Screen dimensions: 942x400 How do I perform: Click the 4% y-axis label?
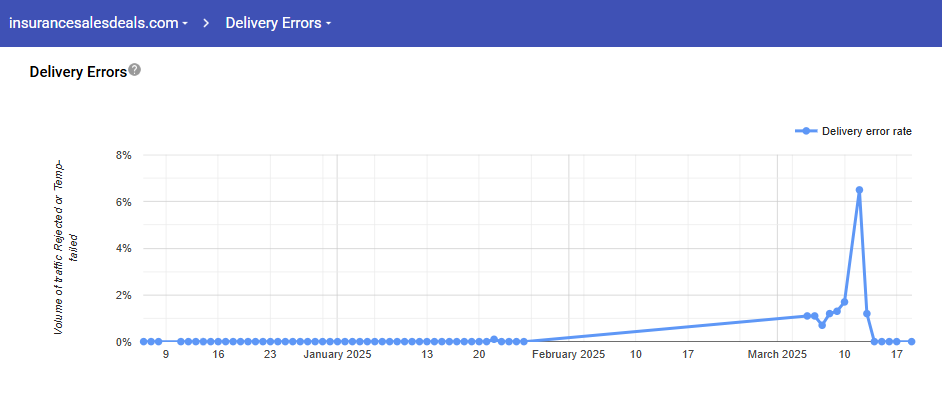tap(124, 248)
